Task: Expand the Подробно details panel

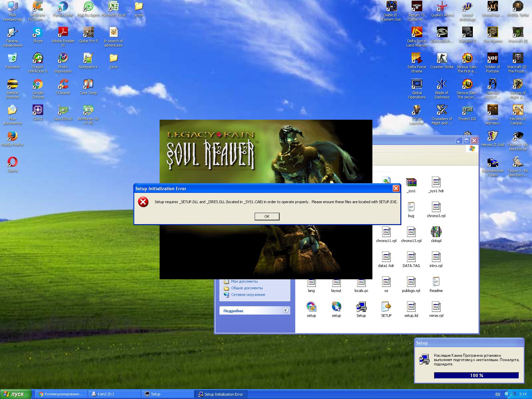Action: pyautogui.click(x=285, y=310)
